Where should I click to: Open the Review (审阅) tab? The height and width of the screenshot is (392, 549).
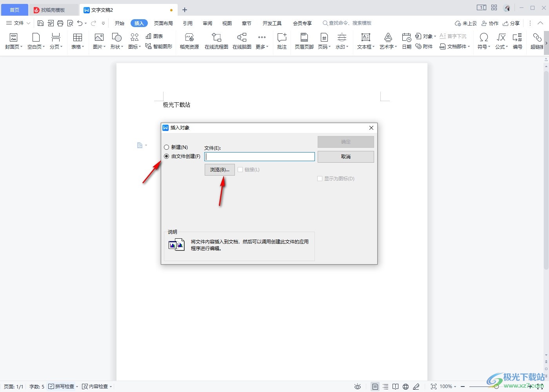coord(207,23)
